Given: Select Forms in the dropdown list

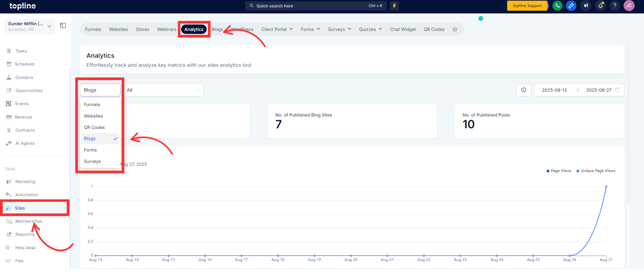Looking at the screenshot, I should 100,150.
